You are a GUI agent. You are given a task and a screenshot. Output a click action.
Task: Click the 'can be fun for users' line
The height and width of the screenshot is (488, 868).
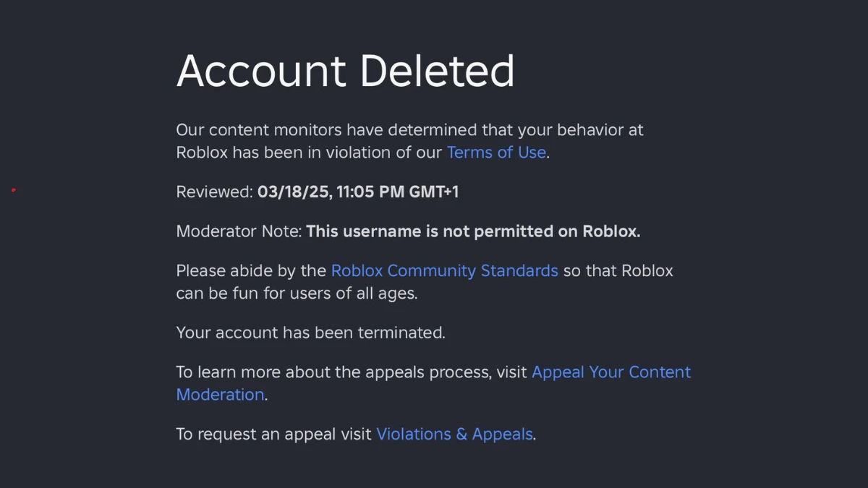(297, 294)
